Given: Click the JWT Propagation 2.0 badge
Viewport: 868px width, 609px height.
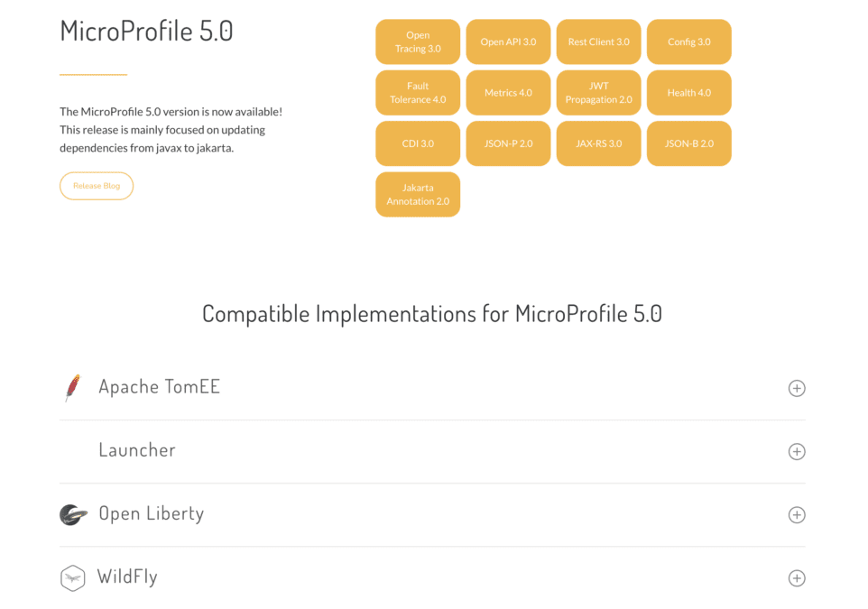Looking at the screenshot, I should (x=598, y=92).
